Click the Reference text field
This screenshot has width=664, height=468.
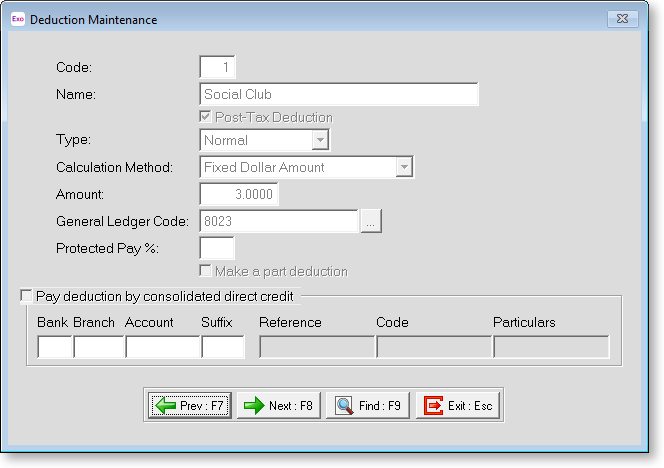tap(317, 347)
